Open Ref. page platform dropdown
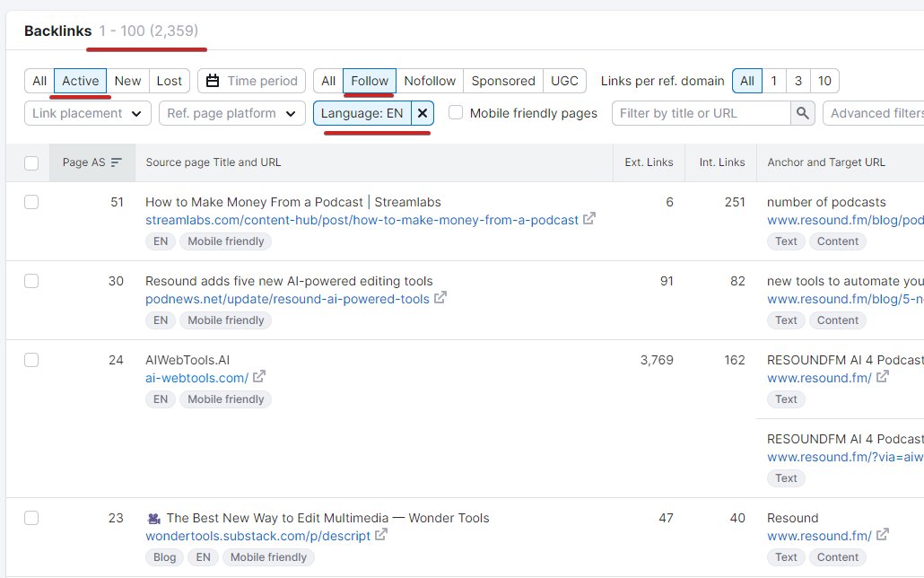Viewport: 924px width, 578px height. click(232, 113)
